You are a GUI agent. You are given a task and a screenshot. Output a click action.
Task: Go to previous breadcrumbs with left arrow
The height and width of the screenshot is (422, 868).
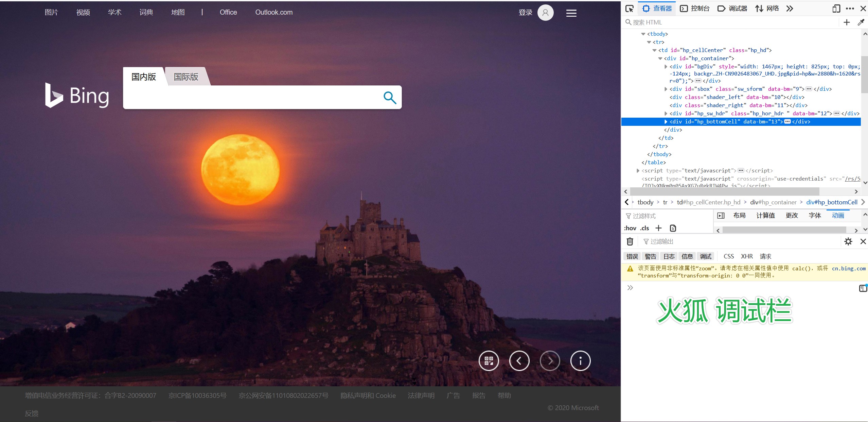click(x=627, y=202)
